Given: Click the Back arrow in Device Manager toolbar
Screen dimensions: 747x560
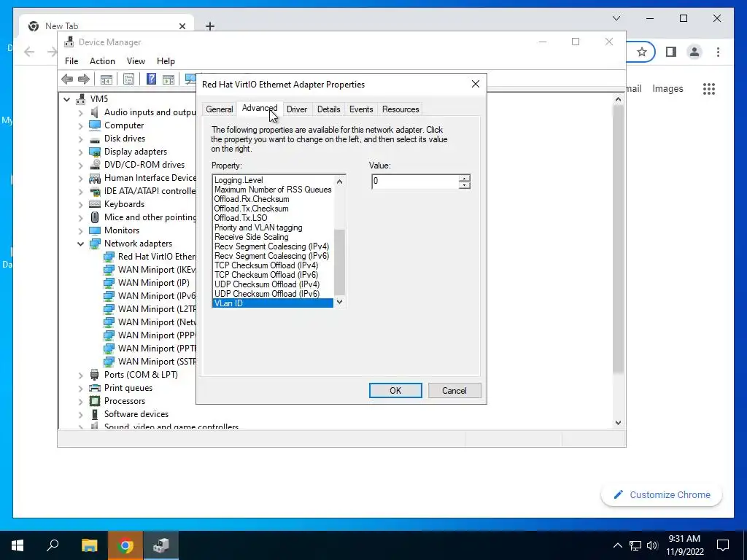Looking at the screenshot, I should (67, 79).
